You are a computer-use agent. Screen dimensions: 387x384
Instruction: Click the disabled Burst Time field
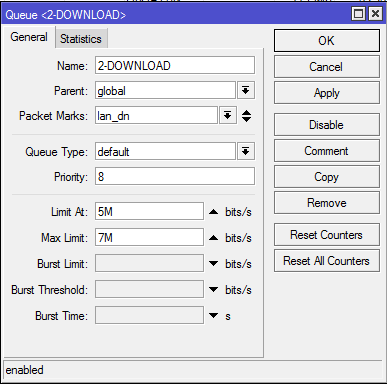149,315
